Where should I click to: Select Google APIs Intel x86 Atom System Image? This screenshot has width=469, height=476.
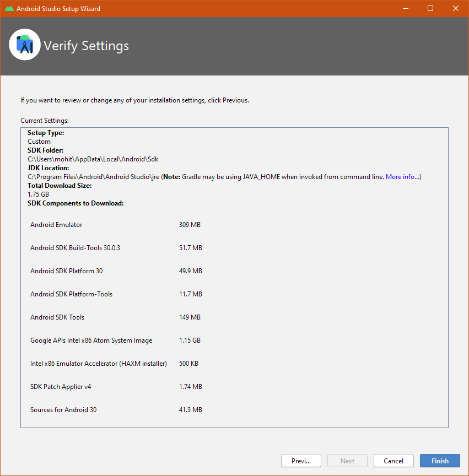click(91, 340)
